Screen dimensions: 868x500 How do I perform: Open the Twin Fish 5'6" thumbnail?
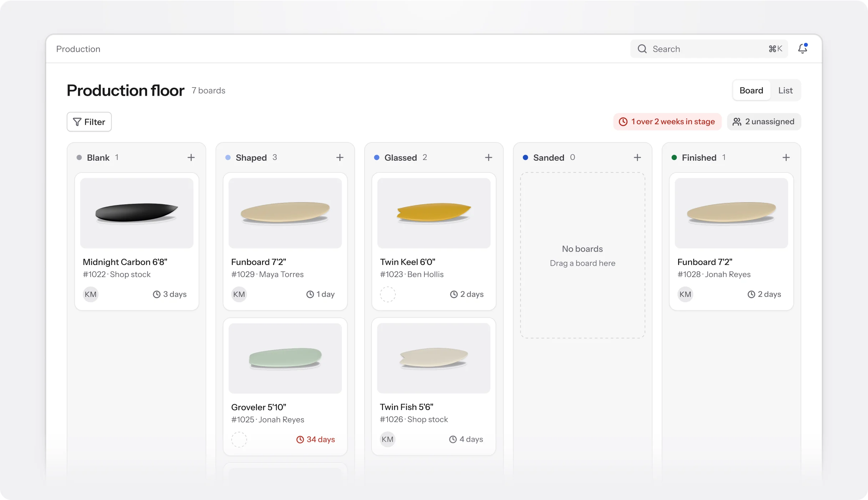(x=434, y=358)
